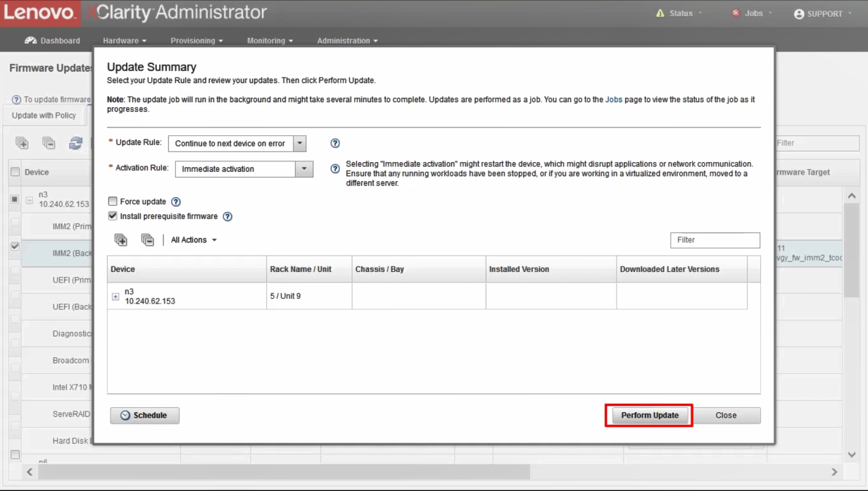868x491 pixels.
Task: Click expand all icon in dialog toolbar
Action: pos(121,240)
